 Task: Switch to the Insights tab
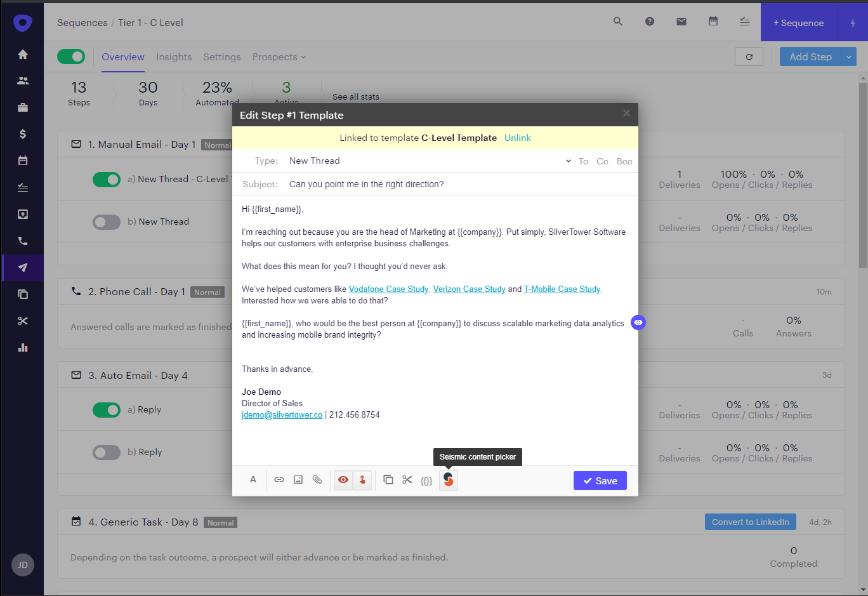point(174,57)
